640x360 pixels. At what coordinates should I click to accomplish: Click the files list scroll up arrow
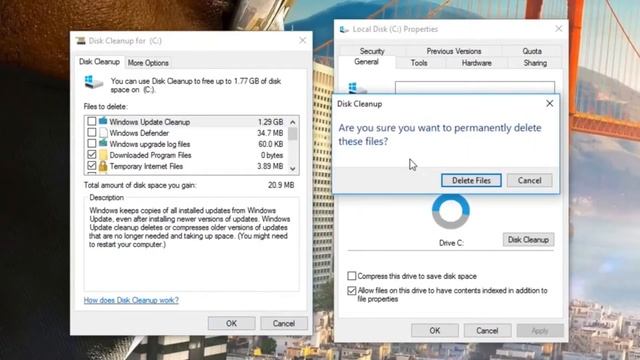293,122
